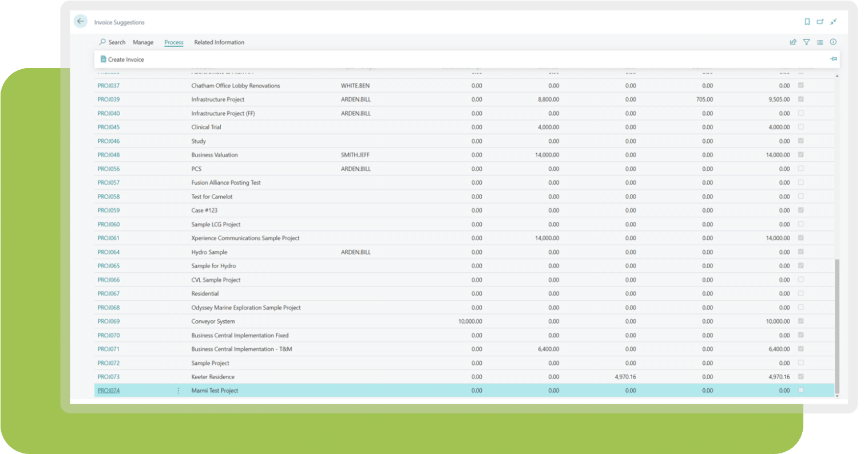Click the 6,400.00 total in PROJ071 row

pos(779,349)
